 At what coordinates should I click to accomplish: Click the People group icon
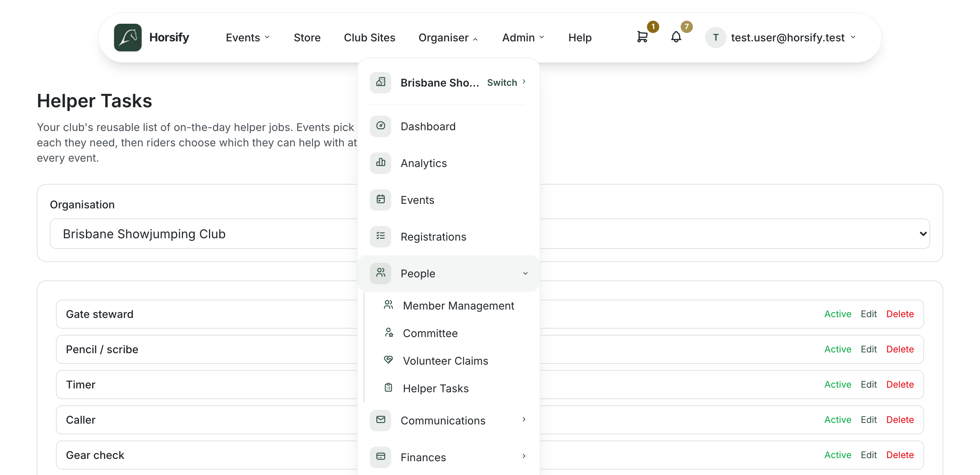point(381,273)
